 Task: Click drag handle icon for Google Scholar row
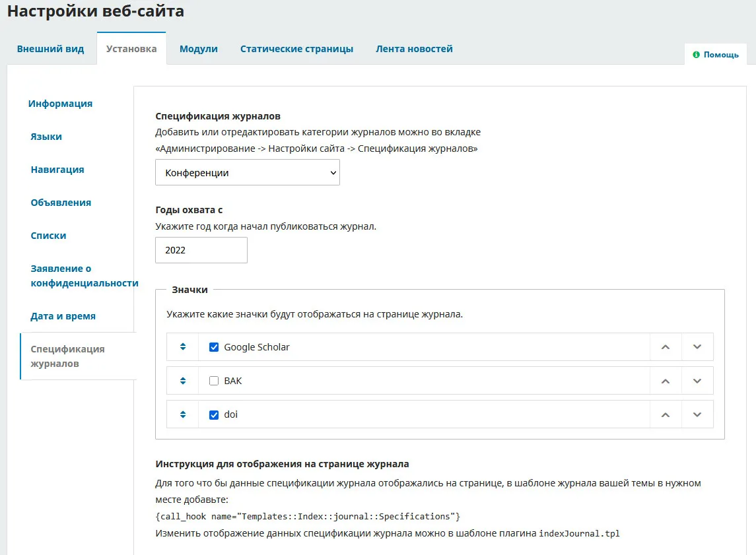[183, 347]
